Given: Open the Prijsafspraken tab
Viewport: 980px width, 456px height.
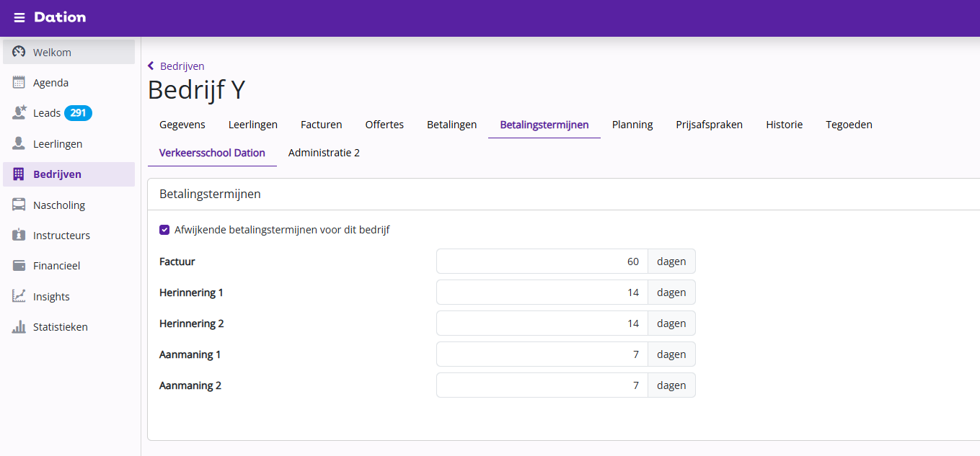Looking at the screenshot, I should coord(709,125).
